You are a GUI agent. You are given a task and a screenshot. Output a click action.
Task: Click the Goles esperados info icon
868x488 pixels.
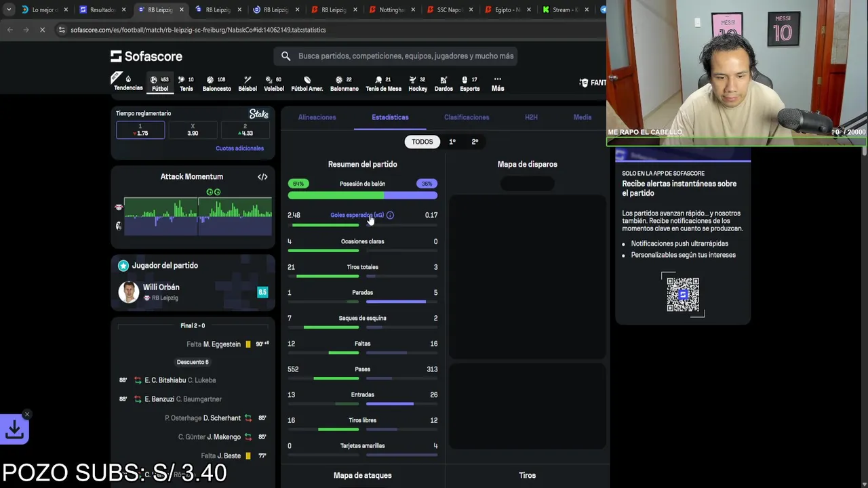point(390,215)
